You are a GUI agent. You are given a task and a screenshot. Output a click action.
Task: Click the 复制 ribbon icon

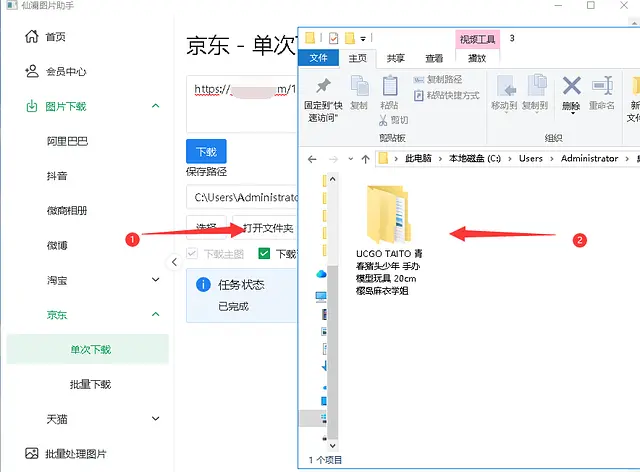[359, 86]
